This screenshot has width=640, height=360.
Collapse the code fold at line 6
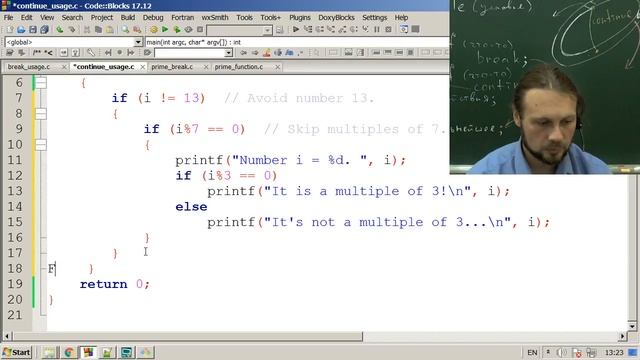[41, 83]
